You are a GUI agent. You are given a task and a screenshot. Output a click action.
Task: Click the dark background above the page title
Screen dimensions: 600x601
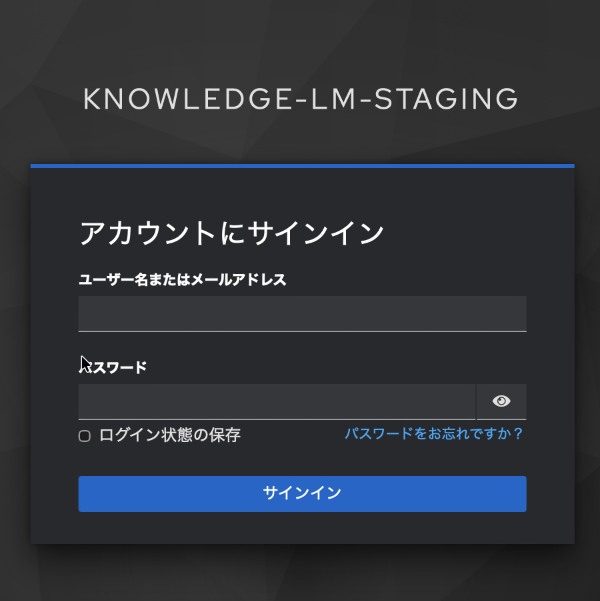click(301, 38)
